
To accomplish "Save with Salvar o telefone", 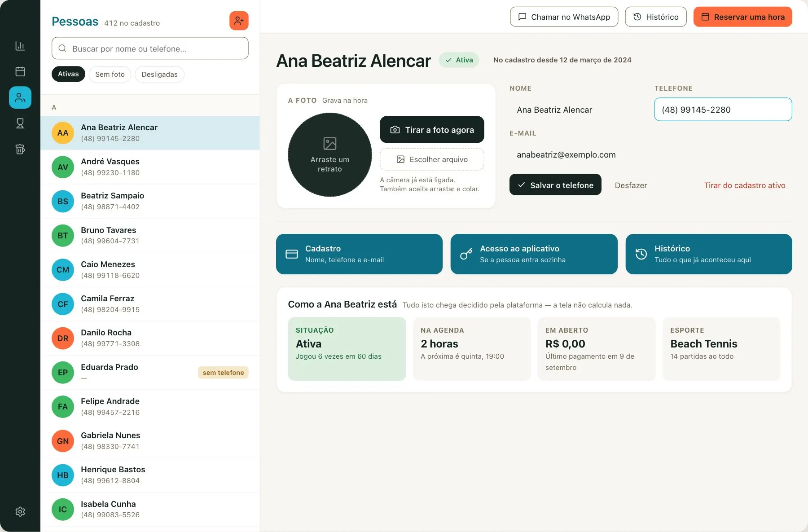I will click(x=555, y=185).
